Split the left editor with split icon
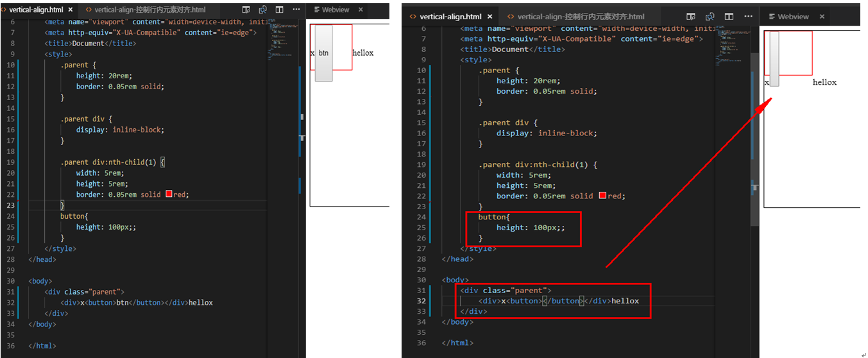The height and width of the screenshot is (358, 868). 279,10
